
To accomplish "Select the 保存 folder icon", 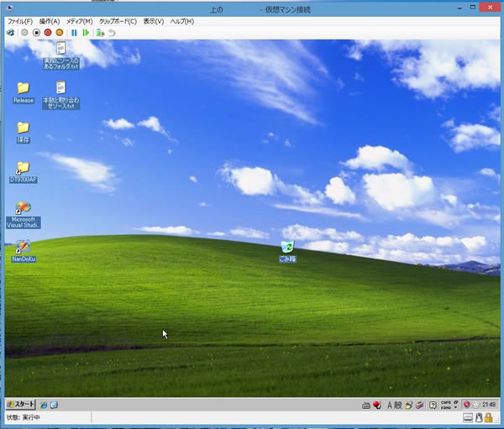I will pyautogui.click(x=24, y=132).
